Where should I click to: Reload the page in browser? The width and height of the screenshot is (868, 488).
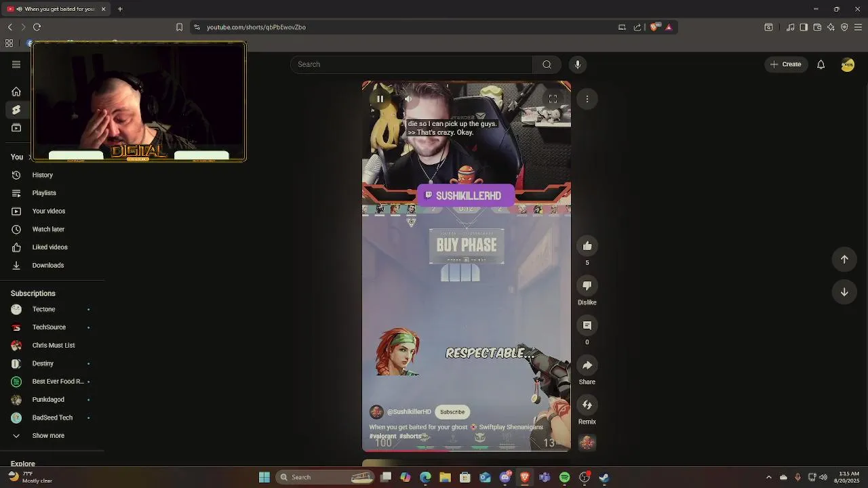click(x=37, y=27)
